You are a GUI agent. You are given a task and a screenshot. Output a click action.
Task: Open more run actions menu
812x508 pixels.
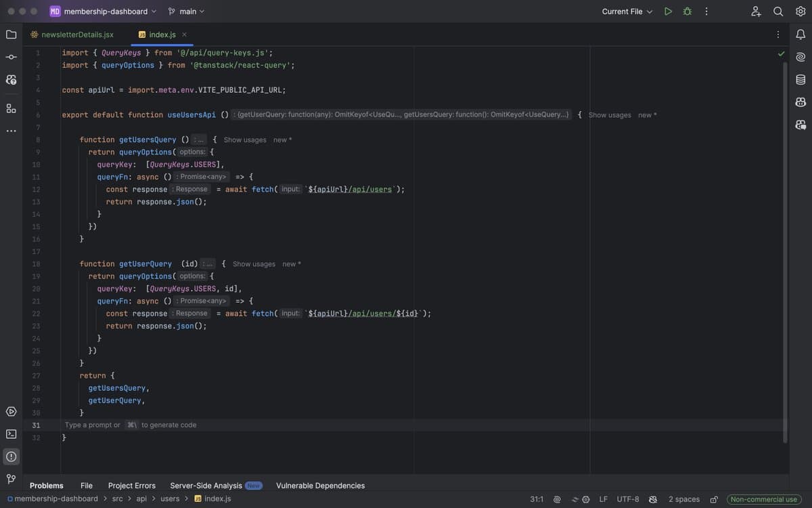click(706, 12)
